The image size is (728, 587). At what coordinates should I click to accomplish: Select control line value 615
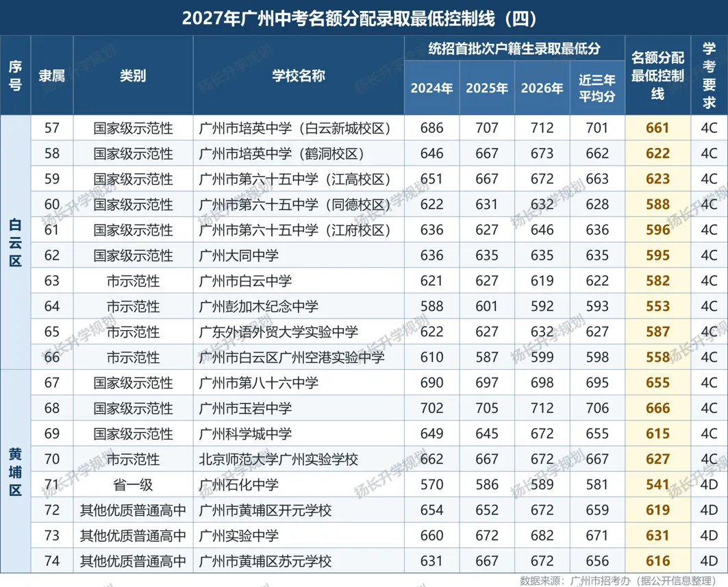pyautogui.click(x=657, y=434)
